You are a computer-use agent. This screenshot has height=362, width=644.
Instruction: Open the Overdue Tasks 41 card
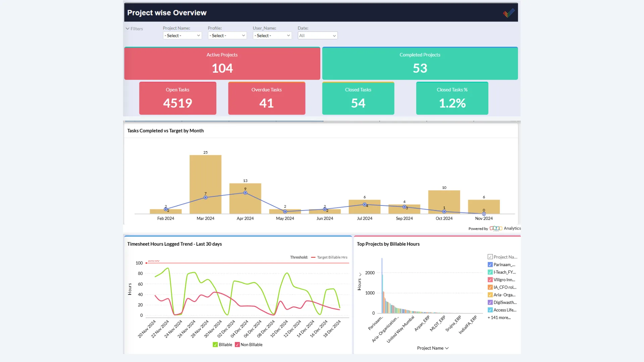click(x=267, y=98)
